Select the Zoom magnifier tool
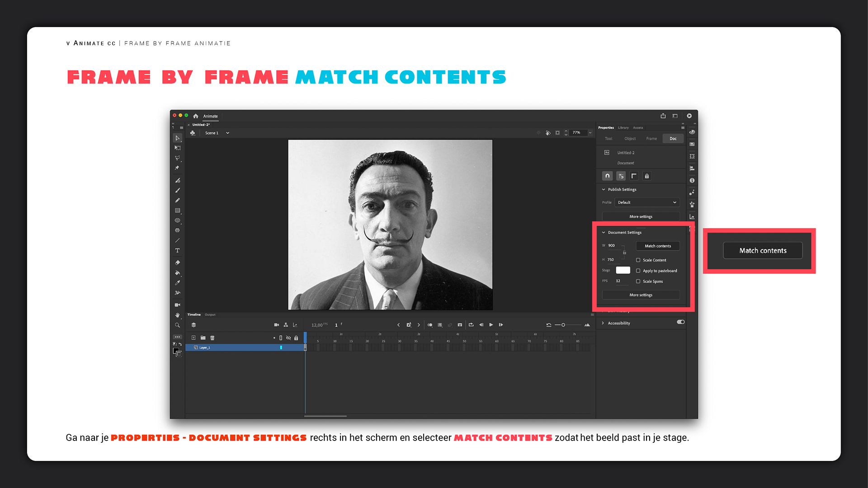 pyautogui.click(x=177, y=325)
